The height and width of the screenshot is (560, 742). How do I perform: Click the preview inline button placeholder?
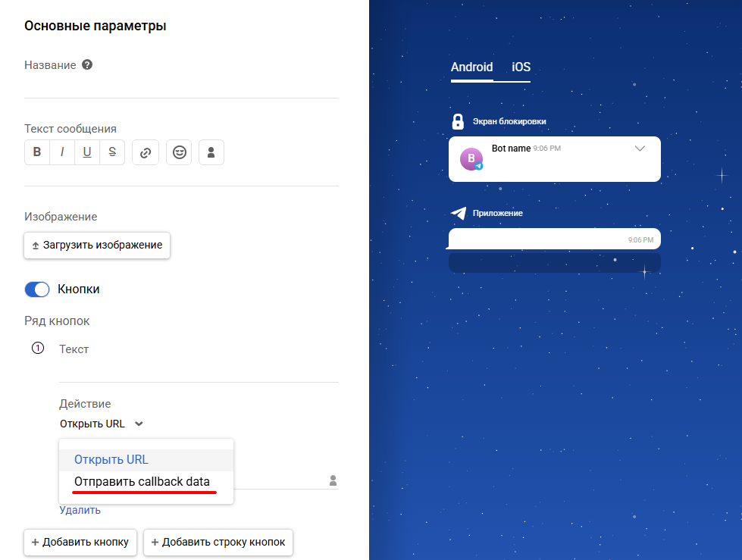[x=554, y=262]
